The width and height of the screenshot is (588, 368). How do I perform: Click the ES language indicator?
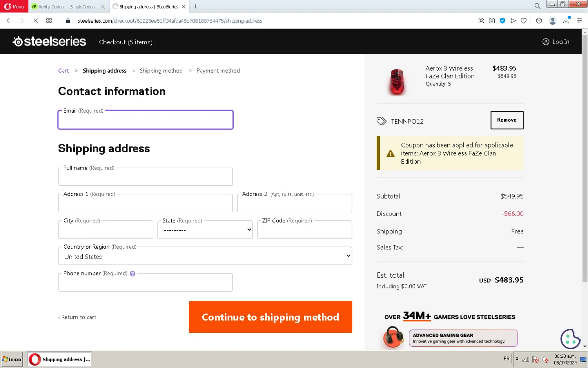point(506,359)
